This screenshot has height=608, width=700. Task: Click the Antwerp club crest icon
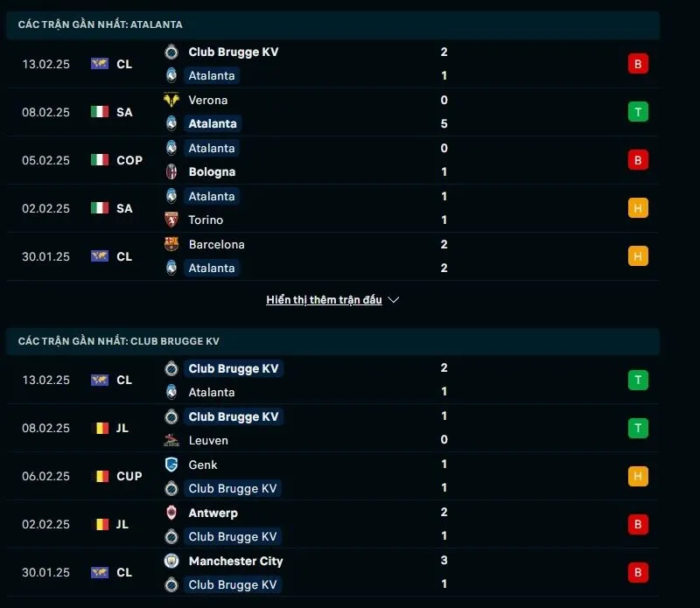coord(171,513)
